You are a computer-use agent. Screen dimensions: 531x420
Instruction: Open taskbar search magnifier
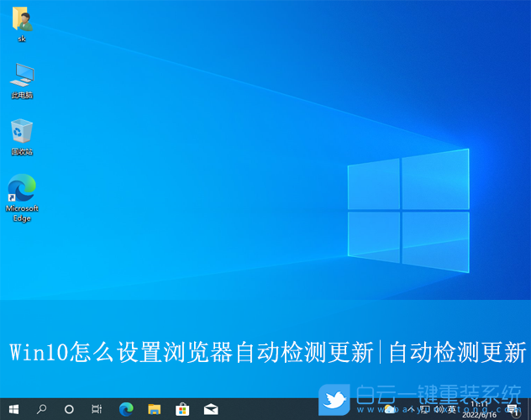(x=41, y=410)
